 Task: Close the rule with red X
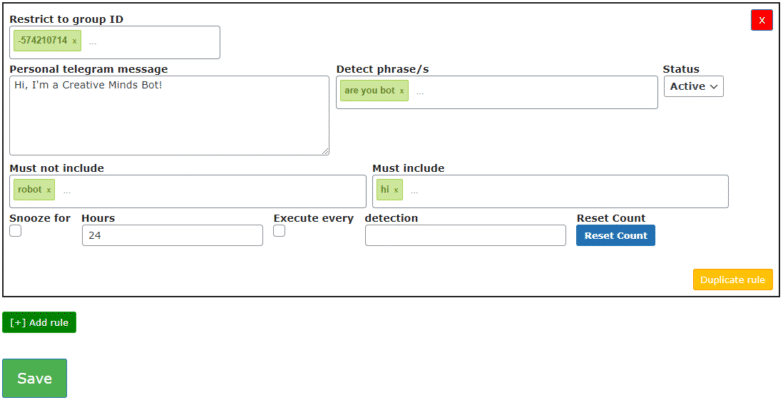click(761, 20)
